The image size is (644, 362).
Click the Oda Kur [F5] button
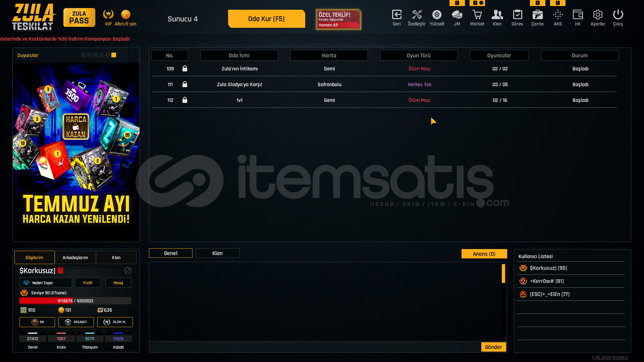(267, 19)
